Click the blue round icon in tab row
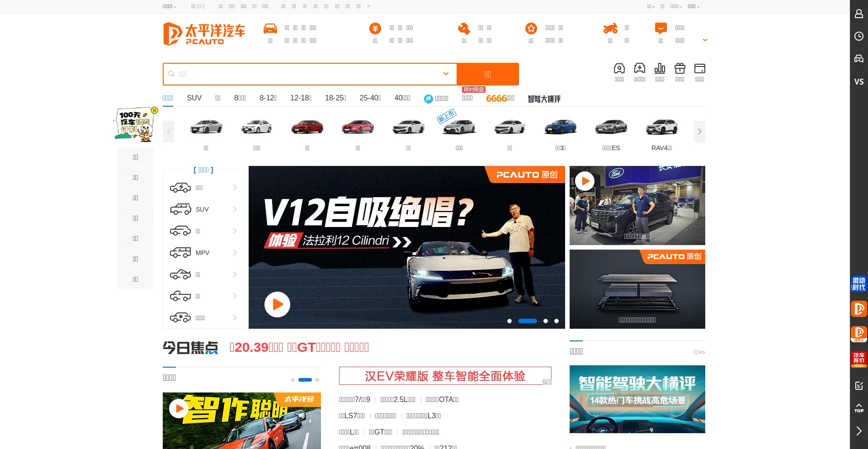This screenshot has height=449, width=868. [x=428, y=99]
